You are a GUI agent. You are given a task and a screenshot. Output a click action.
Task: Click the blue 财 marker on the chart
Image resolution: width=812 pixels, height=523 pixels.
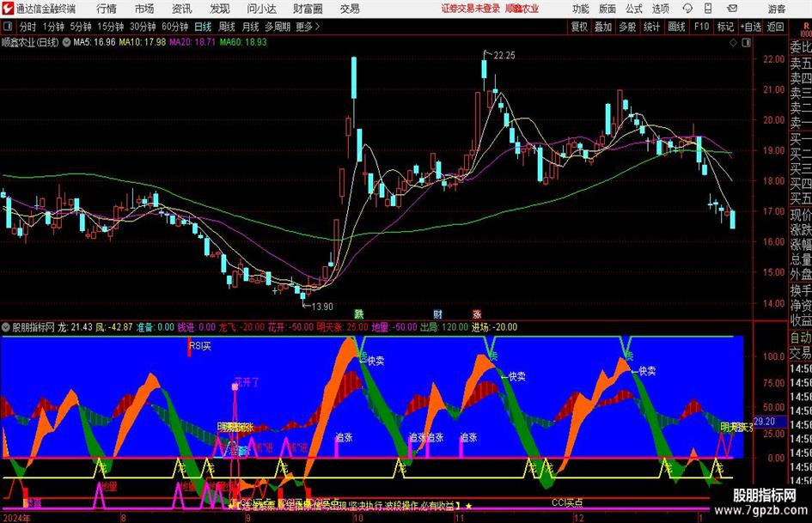437,313
